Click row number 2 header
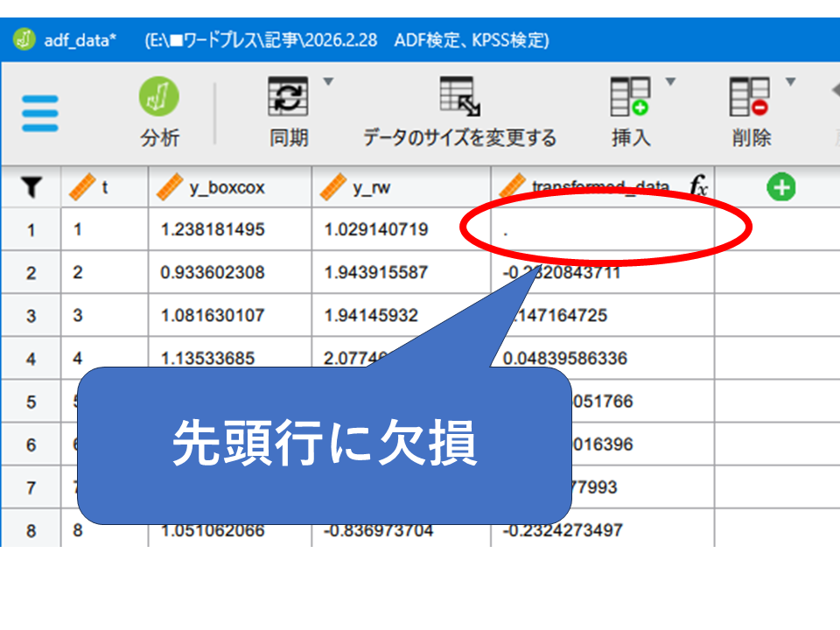This screenshot has height=630, width=840. pos(31,273)
